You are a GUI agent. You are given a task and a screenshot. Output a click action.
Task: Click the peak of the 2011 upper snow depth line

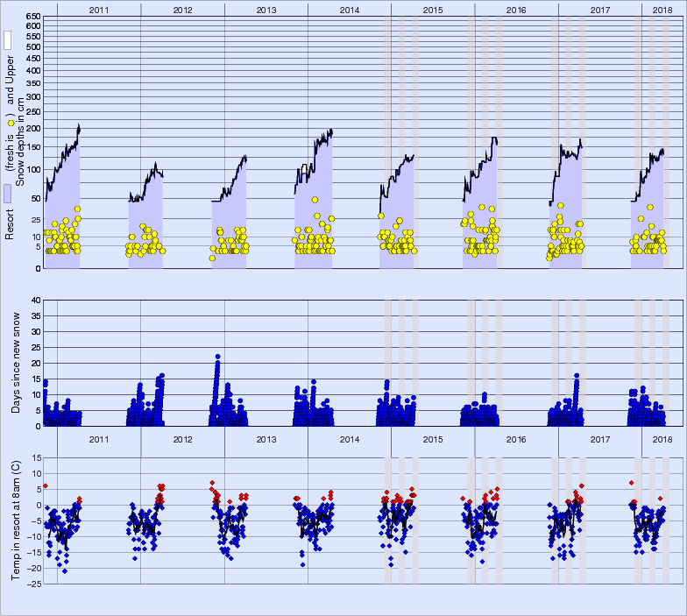click(x=79, y=125)
